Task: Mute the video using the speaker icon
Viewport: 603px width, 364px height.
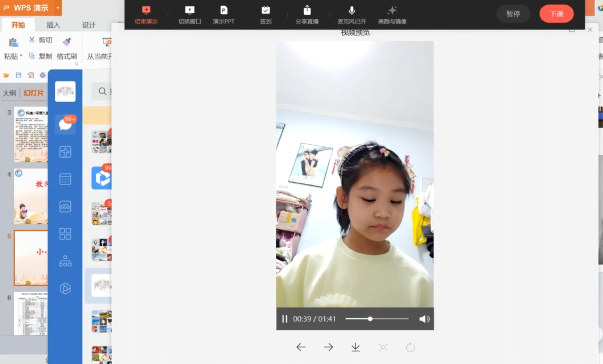Action: (x=424, y=319)
